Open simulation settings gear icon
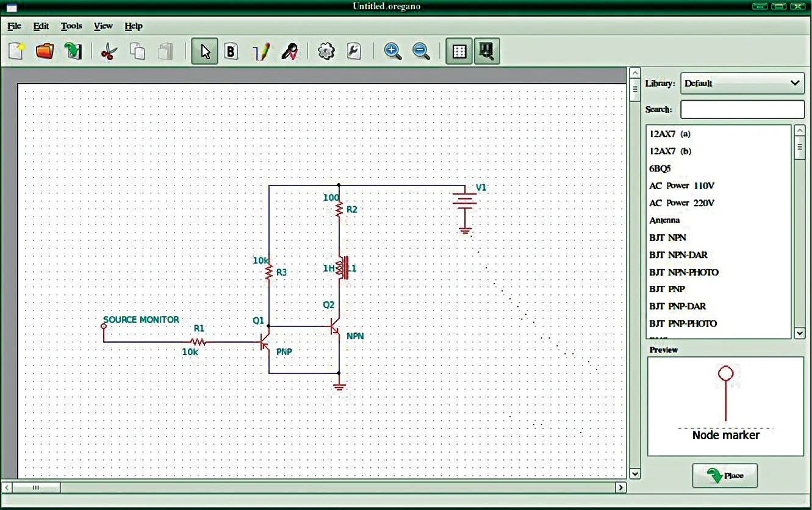This screenshot has height=510, width=812. click(x=326, y=52)
